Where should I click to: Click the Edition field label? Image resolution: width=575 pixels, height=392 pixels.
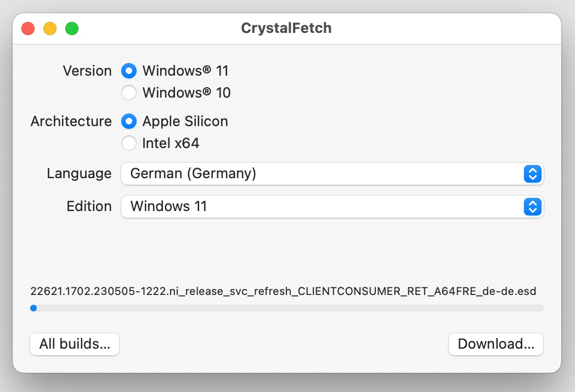coord(89,206)
